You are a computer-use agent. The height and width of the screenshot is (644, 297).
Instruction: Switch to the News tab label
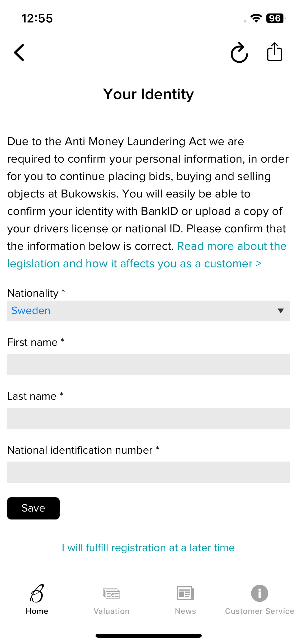coord(185,611)
